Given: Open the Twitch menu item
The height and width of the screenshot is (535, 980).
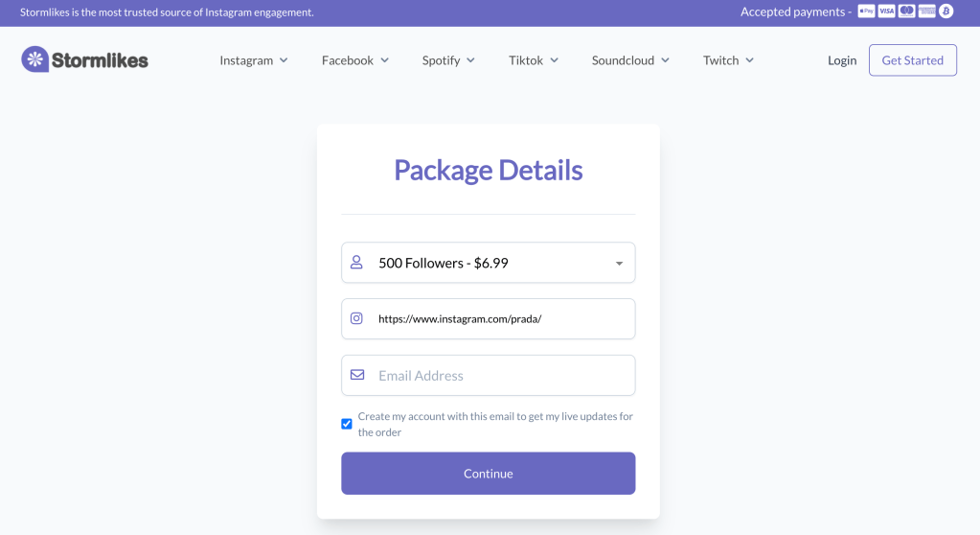Looking at the screenshot, I should click(x=728, y=60).
